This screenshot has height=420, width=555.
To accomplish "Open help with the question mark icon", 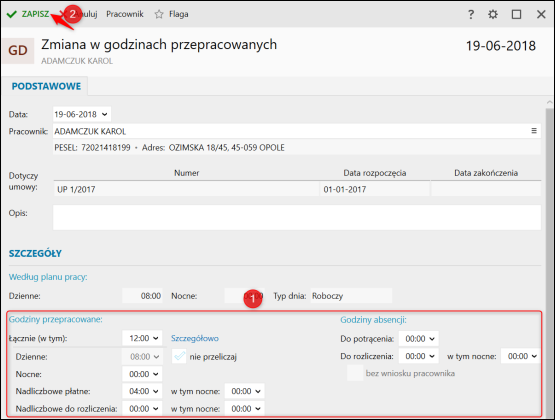I will [471, 15].
